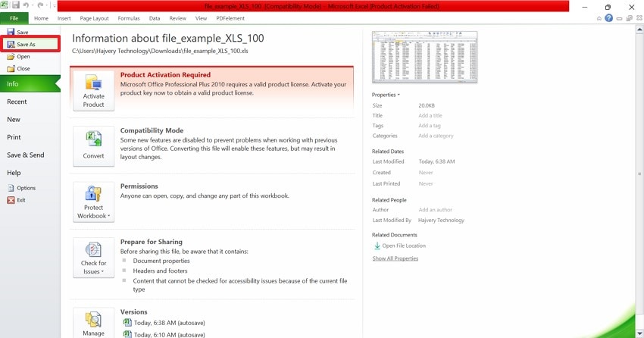Click the Excel application icon in title bar
Image resolution: width=644 pixels, height=338 pixels.
[4, 5]
